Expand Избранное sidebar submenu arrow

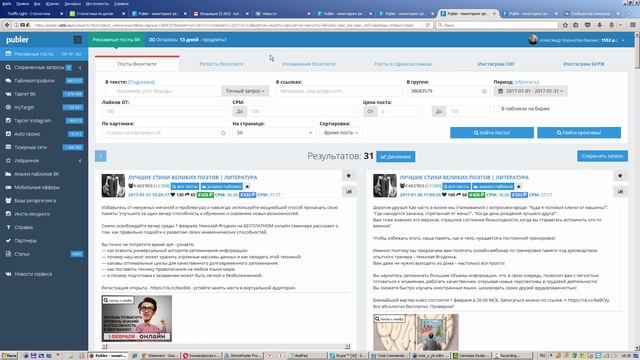[x=80, y=161]
